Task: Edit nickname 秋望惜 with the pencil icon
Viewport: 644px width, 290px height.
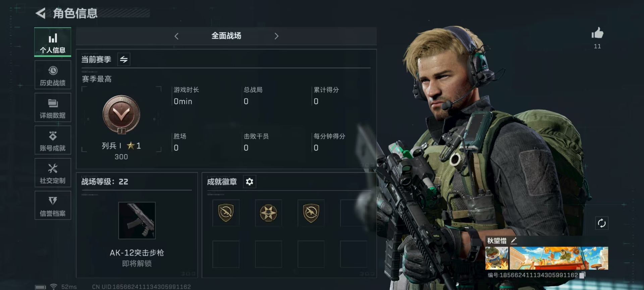Action: [514, 241]
